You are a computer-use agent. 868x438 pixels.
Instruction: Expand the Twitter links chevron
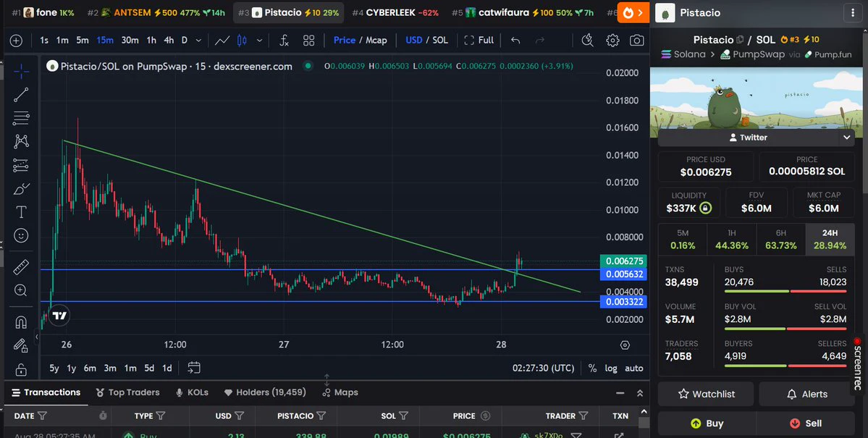846,138
